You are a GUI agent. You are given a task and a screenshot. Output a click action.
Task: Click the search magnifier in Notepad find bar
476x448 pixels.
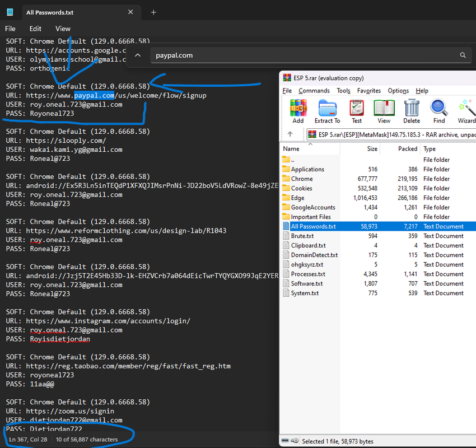click(463, 55)
